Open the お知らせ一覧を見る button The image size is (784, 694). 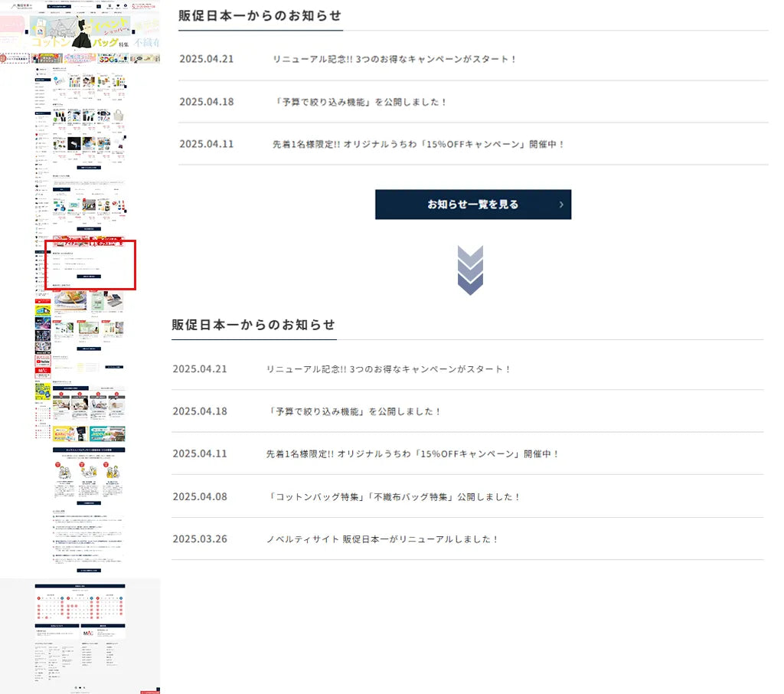point(472,205)
